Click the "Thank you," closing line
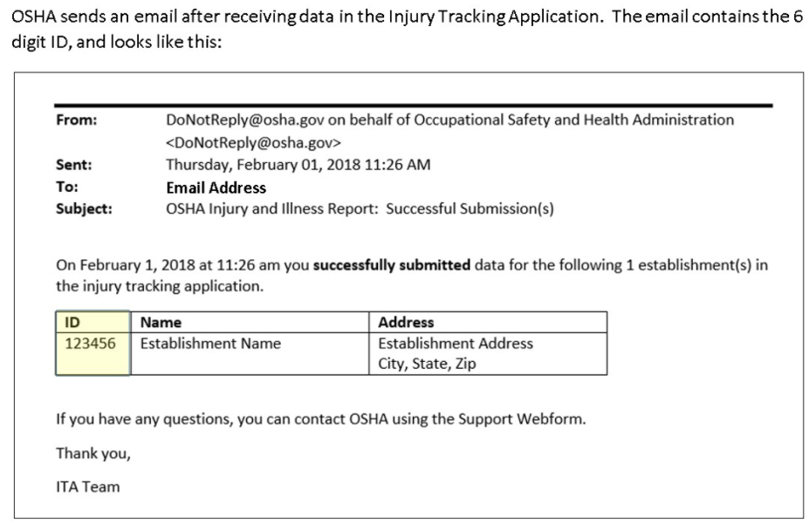Image resolution: width=809 pixels, height=532 pixels. [x=93, y=454]
